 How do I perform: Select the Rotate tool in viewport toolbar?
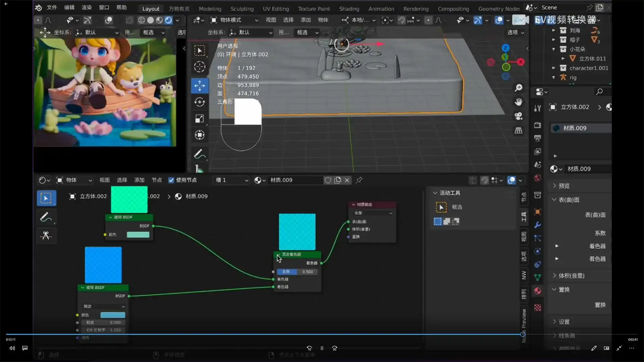(200, 102)
